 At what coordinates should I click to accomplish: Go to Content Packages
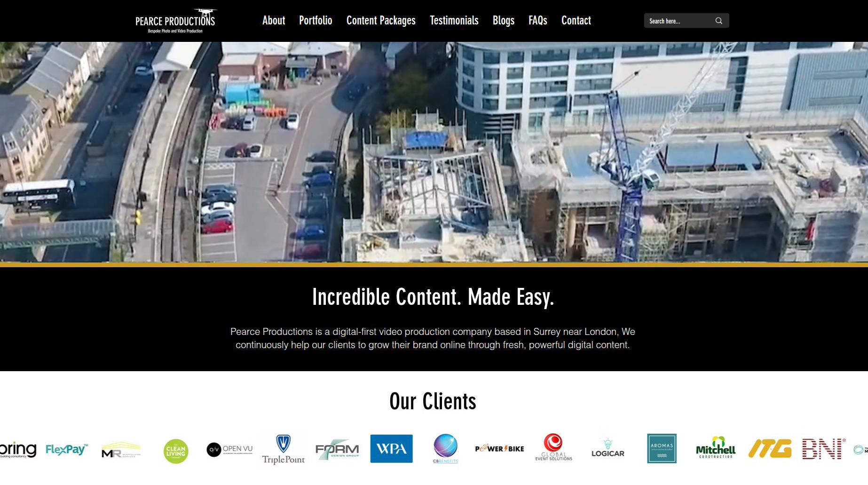pos(381,21)
